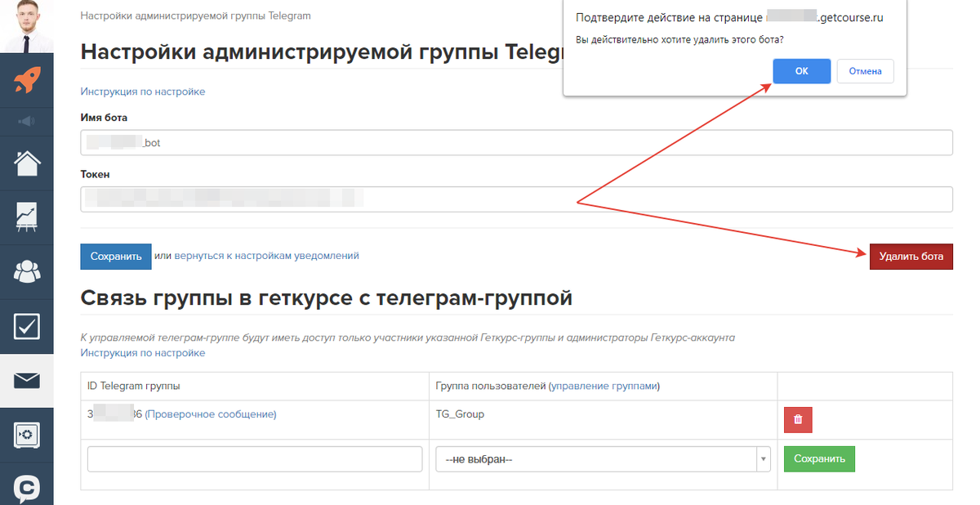Image resolution: width=980 pixels, height=505 pixels.
Task: Click the breadcrumb Настройки администрируемой группы Telegram
Action: (196, 16)
